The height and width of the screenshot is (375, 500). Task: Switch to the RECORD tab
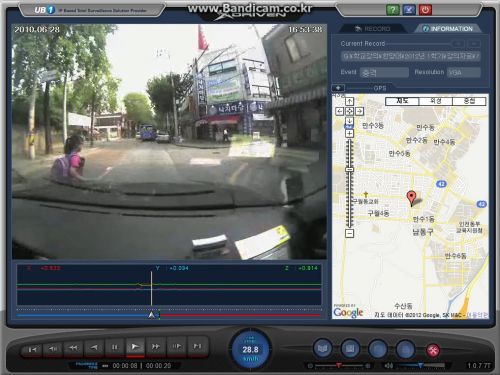coord(373,29)
